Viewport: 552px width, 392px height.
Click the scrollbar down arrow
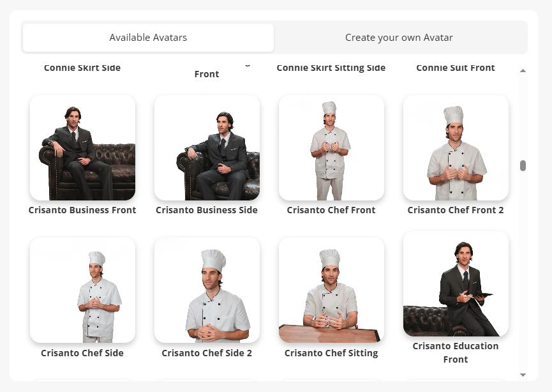coord(523,375)
